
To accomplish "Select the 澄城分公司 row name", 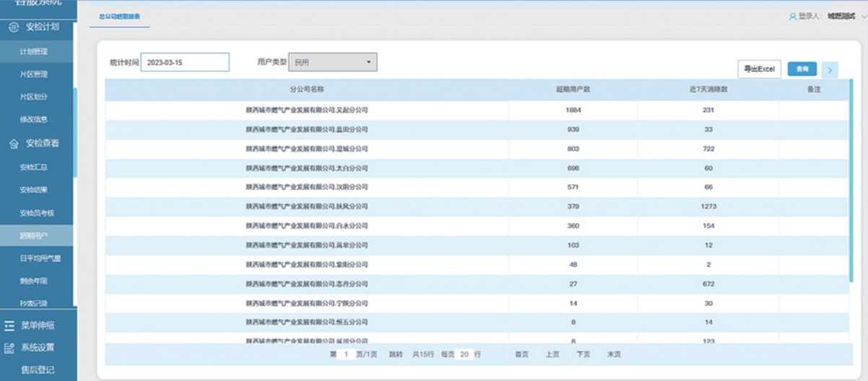I will (x=307, y=149).
